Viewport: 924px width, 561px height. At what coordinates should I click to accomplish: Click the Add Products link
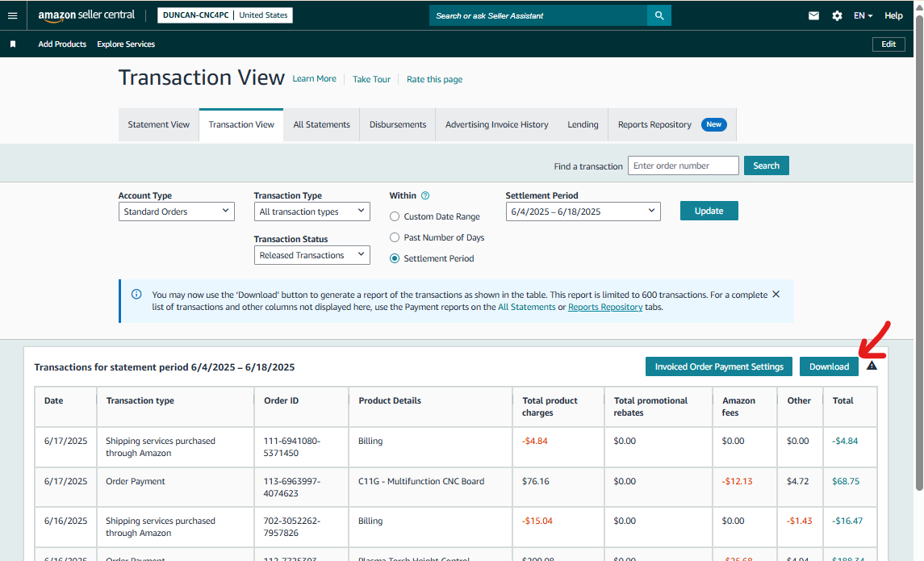pyautogui.click(x=62, y=44)
